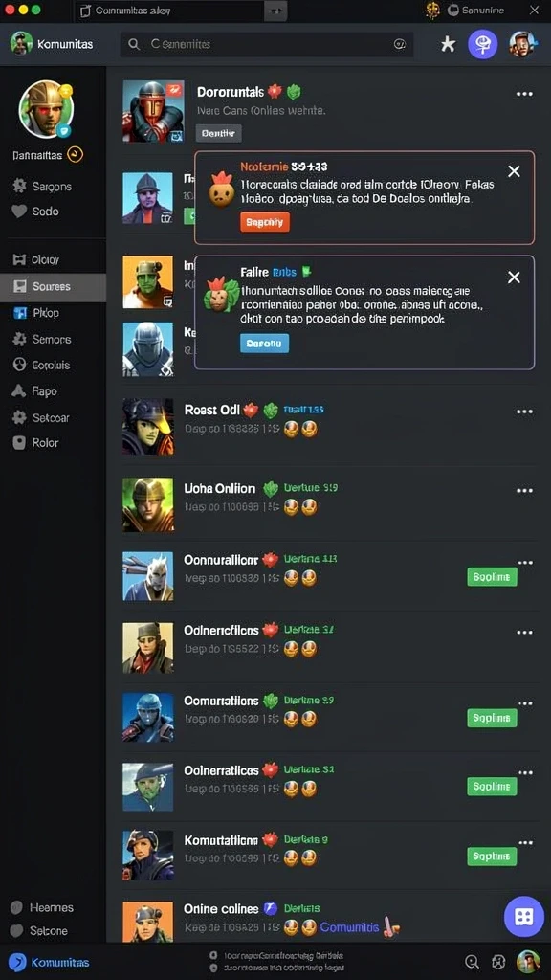Click the Dentile button under Dororuntals
Screen dimensions: 551x980
[x=219, y=133]
